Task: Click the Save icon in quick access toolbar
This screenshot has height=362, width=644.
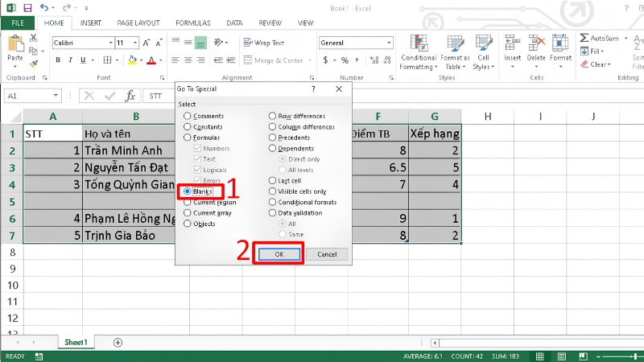Action: pos(27,8)
